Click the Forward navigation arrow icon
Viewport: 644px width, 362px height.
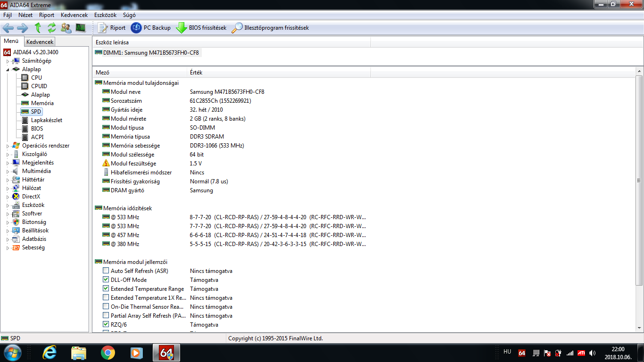tap(22, 28)
